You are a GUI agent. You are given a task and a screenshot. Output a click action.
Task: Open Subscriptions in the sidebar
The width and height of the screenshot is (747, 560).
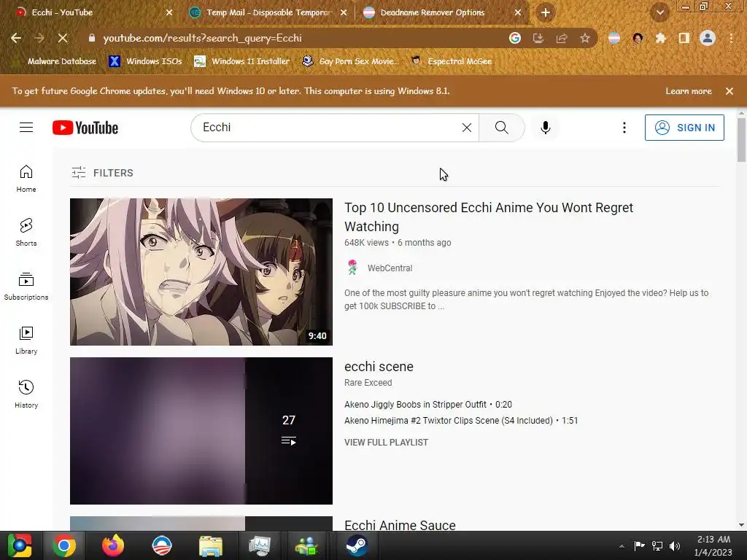26,286
